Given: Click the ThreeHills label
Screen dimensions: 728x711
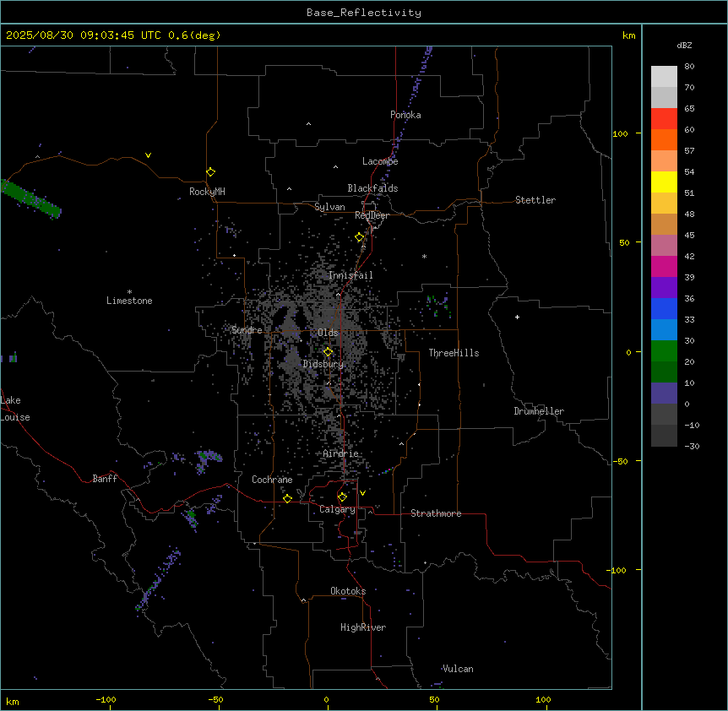Looking at the screenshot, I should point(454,353).
